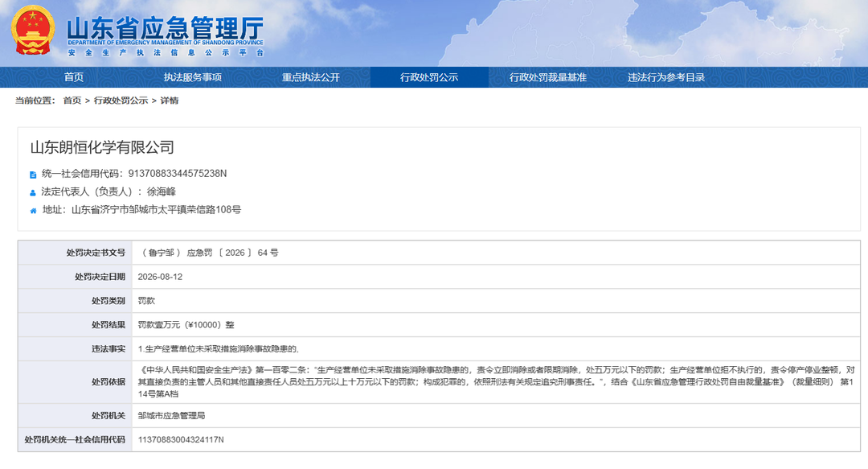Click the 详情 breadcrumb text

coord(170,101)
